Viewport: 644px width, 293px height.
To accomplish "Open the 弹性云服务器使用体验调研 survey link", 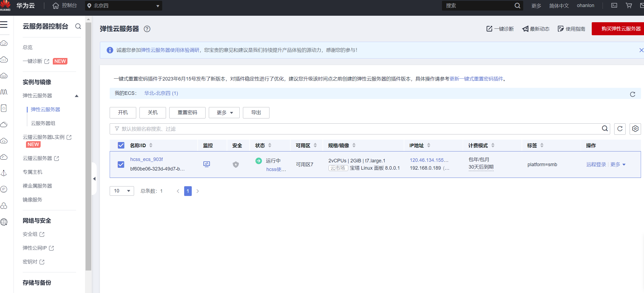I will click(170, 50).
